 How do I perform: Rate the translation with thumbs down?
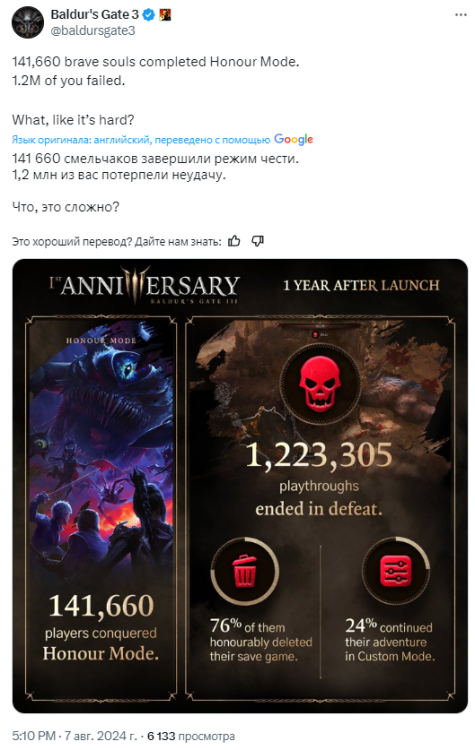point(257,241)
